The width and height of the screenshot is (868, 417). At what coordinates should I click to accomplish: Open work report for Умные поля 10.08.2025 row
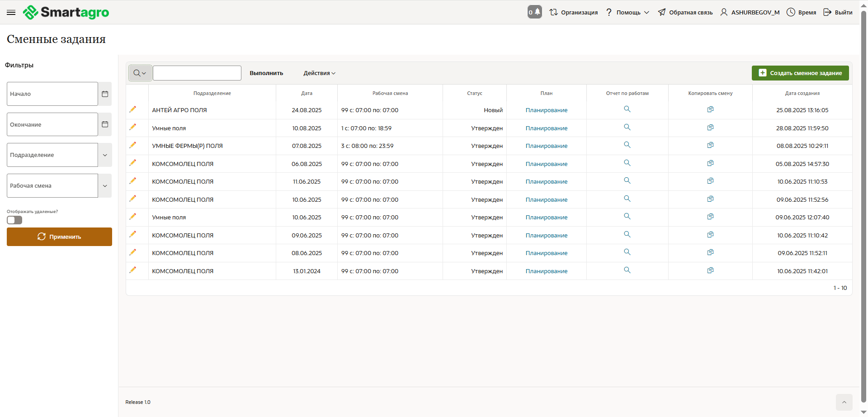(627, 128)
